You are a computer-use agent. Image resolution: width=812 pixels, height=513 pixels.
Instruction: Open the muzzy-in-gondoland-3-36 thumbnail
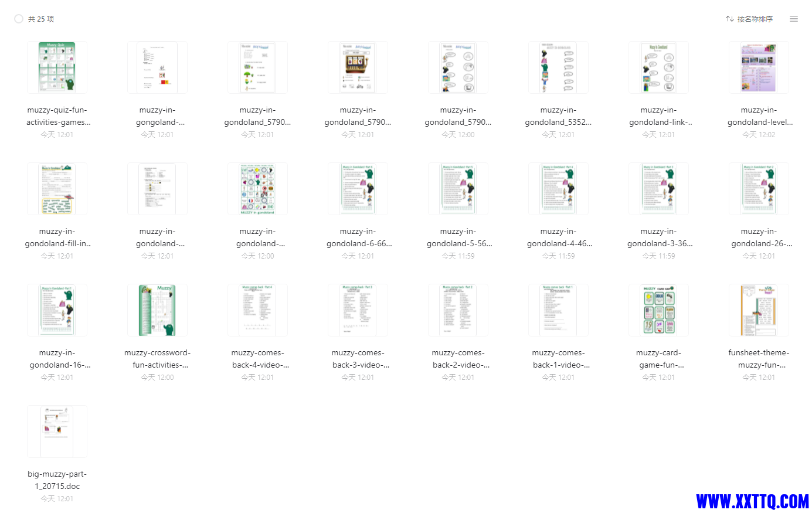pyautogui.click(x=658, y=189)
